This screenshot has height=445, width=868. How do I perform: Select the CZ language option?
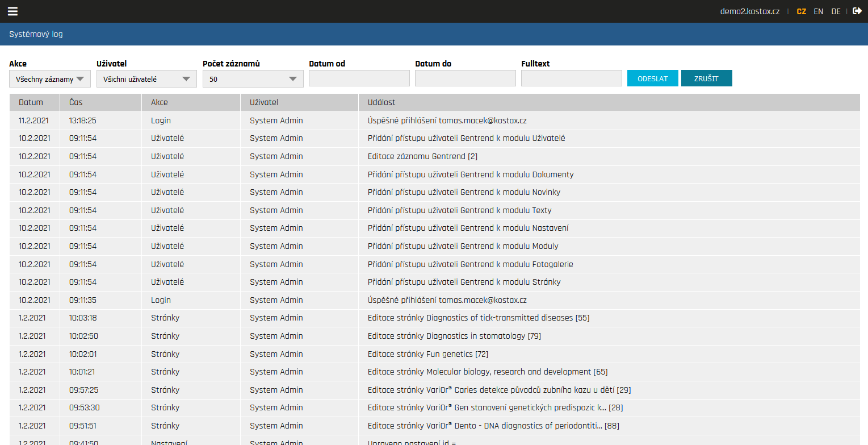801,11
